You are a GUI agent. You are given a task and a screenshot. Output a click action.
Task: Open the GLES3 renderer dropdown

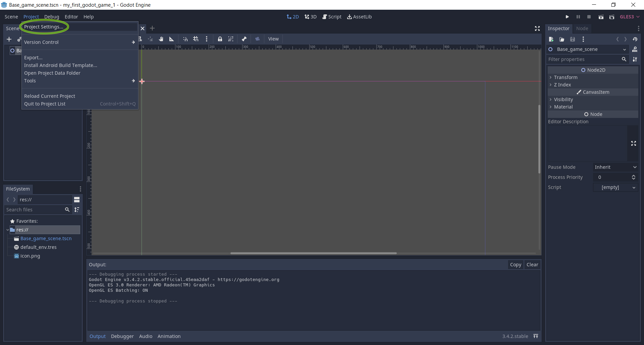click(630, 17)
